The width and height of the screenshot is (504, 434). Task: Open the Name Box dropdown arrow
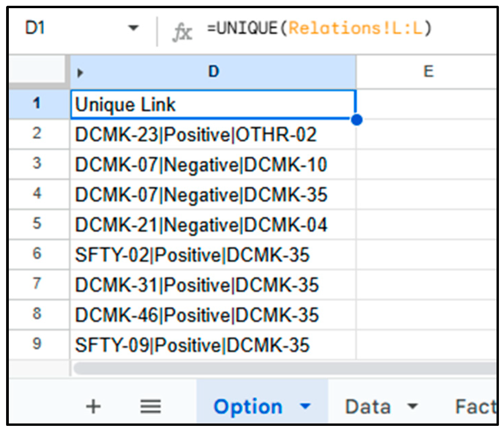tap(133, 28)
